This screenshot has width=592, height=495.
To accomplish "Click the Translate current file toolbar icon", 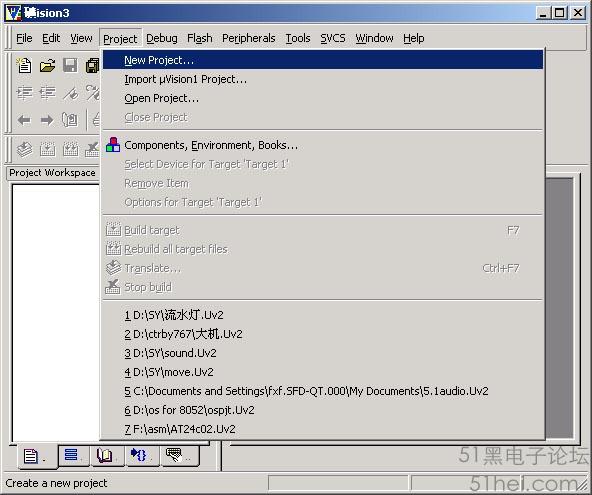I will point(24,149).
